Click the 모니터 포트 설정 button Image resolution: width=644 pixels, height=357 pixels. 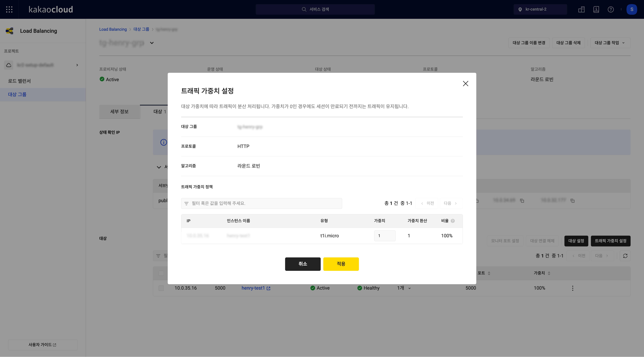point(505,241)
